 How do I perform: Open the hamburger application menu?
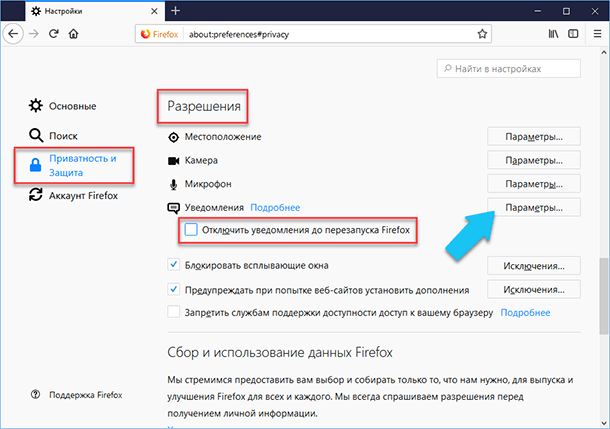coord(598,34)
